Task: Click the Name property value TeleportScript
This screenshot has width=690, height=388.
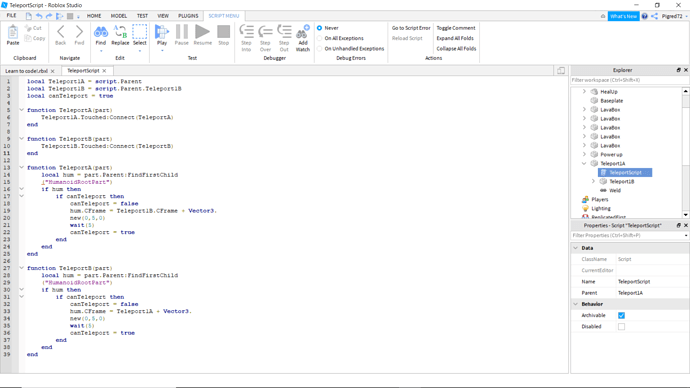Action: click(x=634, y=282)
